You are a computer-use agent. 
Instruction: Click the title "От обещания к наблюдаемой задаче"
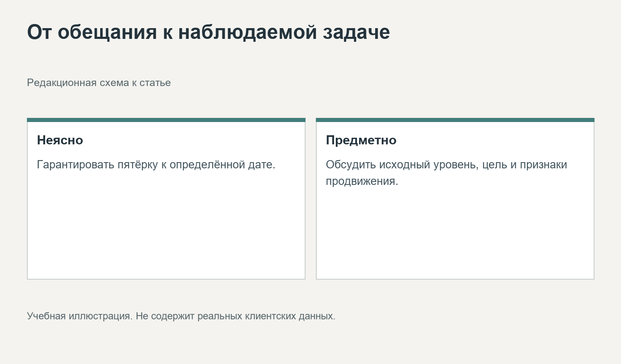(x=208, y=32)
